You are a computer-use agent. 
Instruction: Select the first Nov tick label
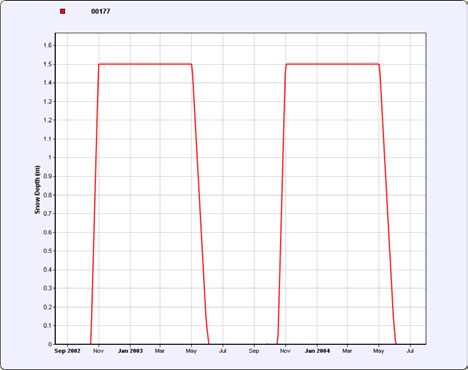coord(98,351)
